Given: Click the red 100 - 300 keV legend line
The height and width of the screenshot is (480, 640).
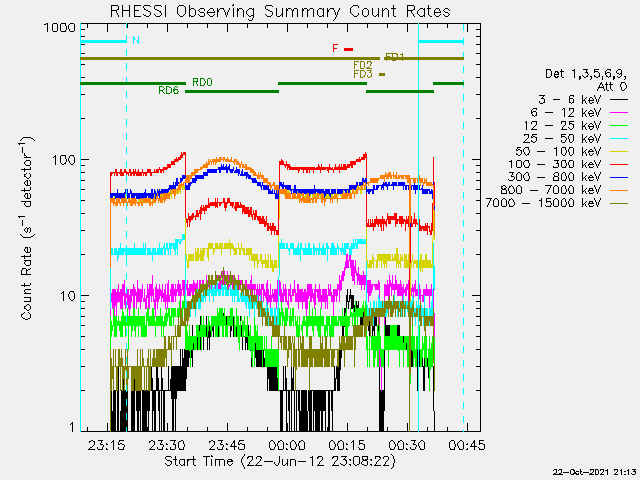Looking at the screenshot, I should pyautogui.click(x=619, y=164).
